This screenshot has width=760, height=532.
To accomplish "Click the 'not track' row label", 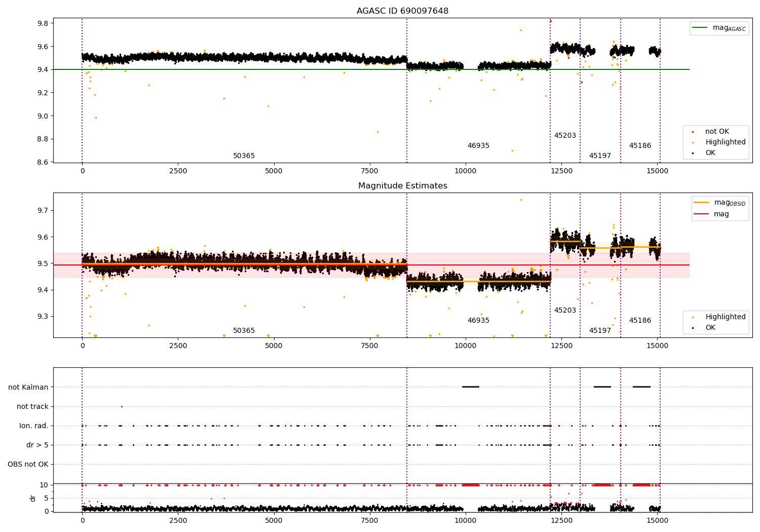I will 32,406.
